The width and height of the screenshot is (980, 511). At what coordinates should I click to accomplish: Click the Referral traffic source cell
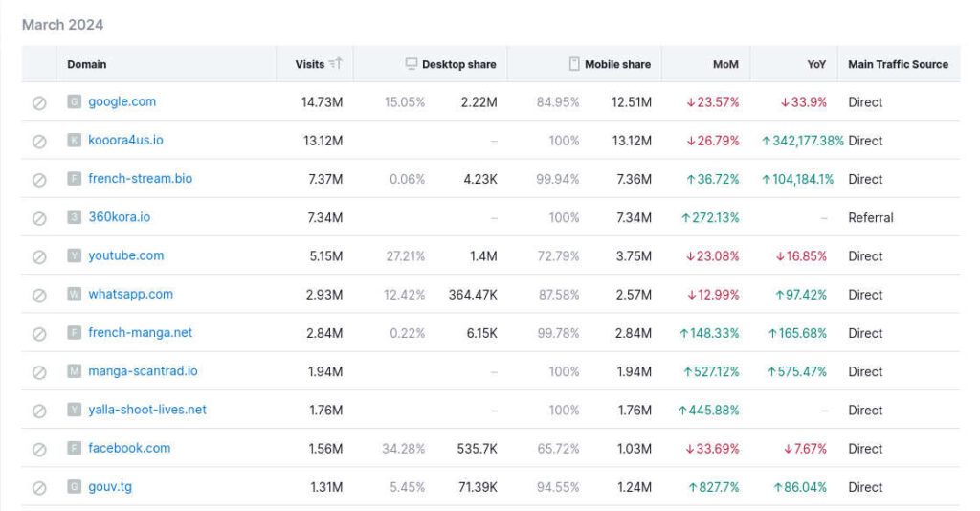click(x=871, y=218)
